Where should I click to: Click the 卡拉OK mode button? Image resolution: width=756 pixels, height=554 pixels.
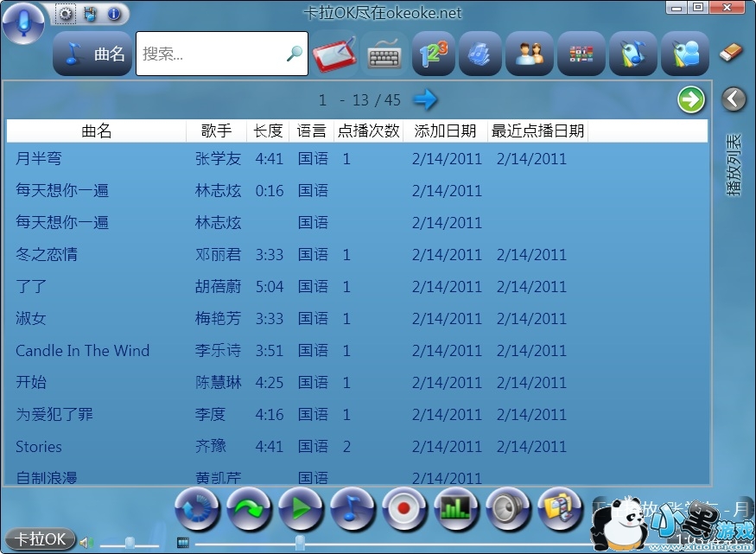click(40, 538)
